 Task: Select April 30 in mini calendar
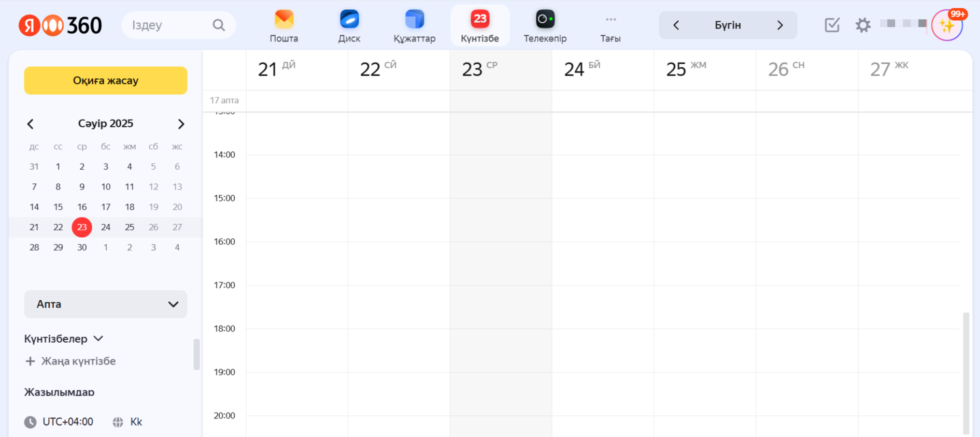tap(82, 247)
